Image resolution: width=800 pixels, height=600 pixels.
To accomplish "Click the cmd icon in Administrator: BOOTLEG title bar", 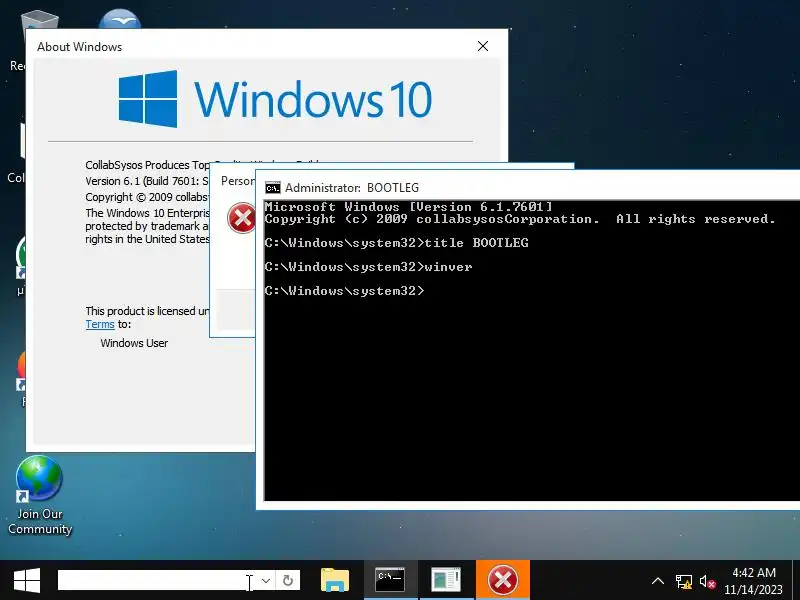I will pyautogui.click(x=272, y=188).
